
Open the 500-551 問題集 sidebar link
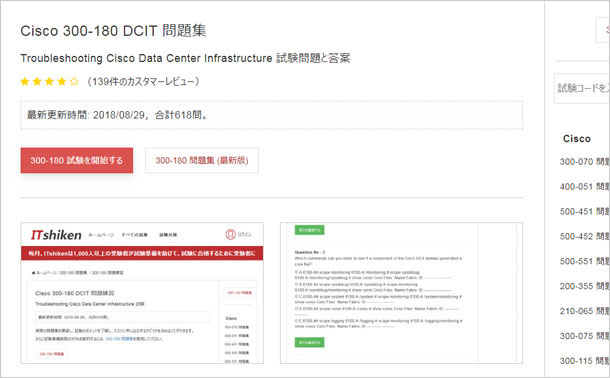[585, 261]
